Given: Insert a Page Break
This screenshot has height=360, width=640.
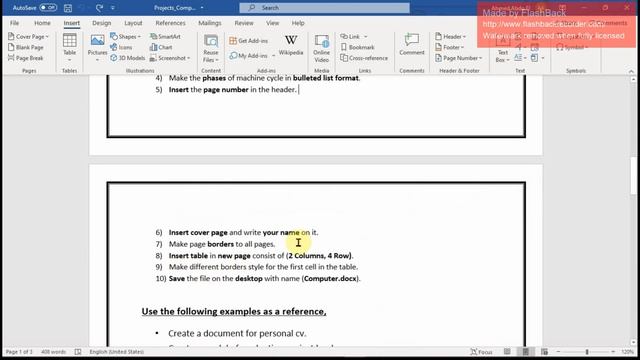Looking at the screenshot, I should coord(26,58).
